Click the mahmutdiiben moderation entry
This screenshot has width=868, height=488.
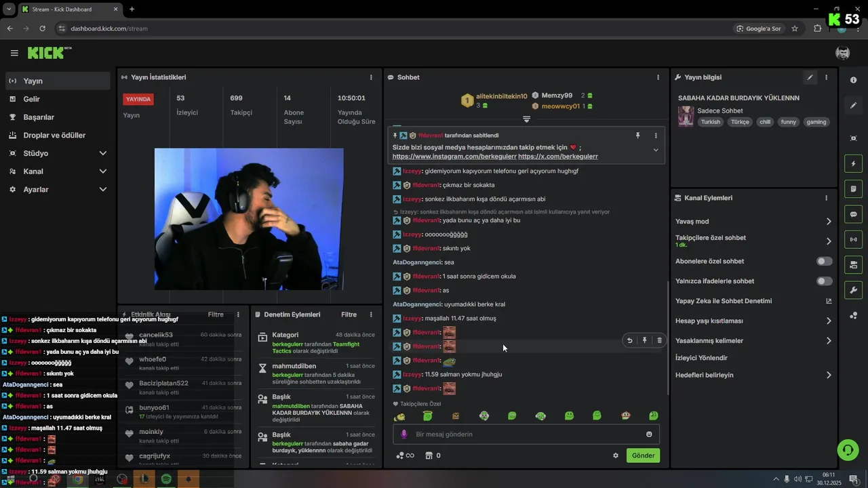[x=316, y=373]
